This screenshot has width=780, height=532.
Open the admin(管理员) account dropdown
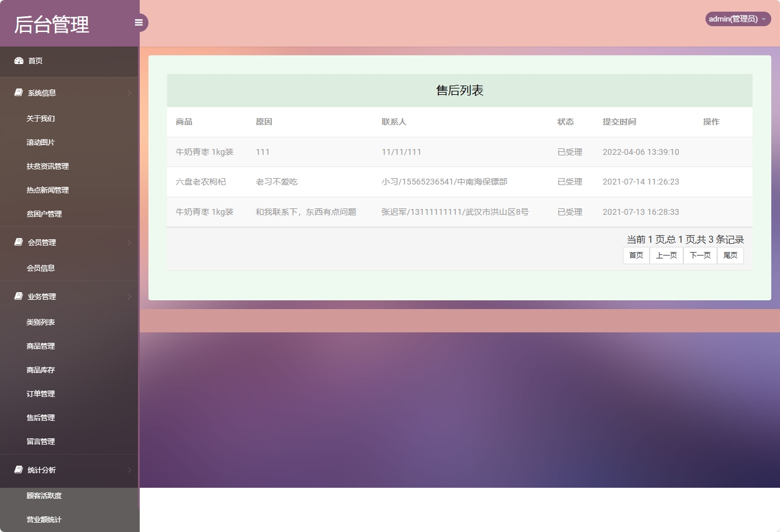tap(737, 19)
